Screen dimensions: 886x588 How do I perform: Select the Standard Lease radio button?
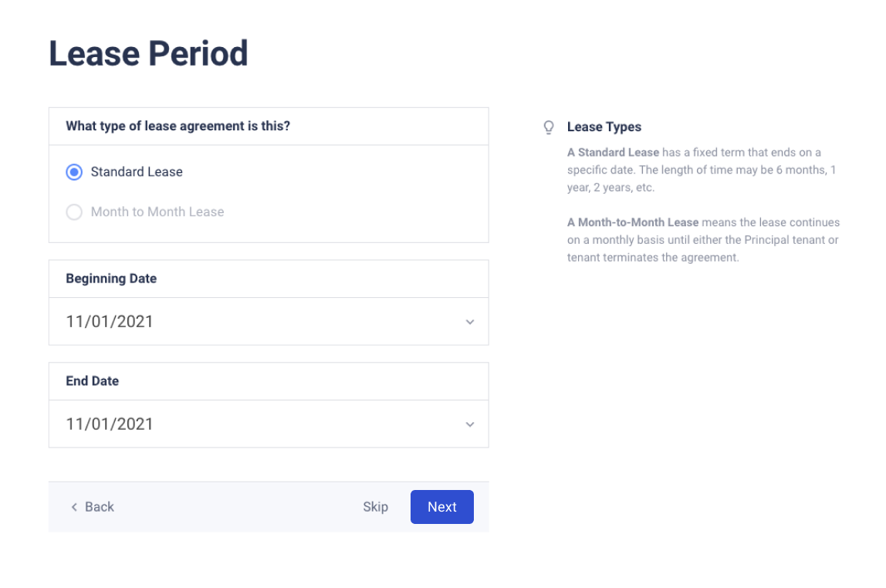(x=74, y=172)
